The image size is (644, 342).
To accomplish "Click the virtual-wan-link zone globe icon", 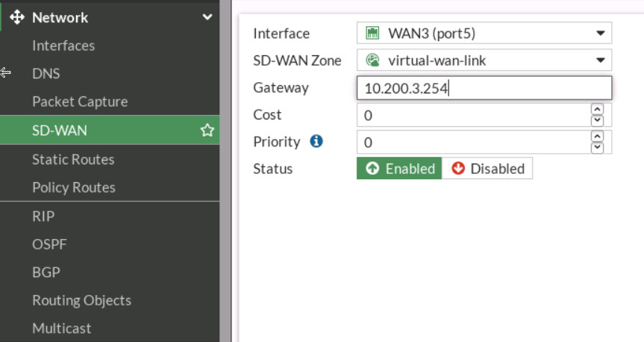I will pos(372,60).
